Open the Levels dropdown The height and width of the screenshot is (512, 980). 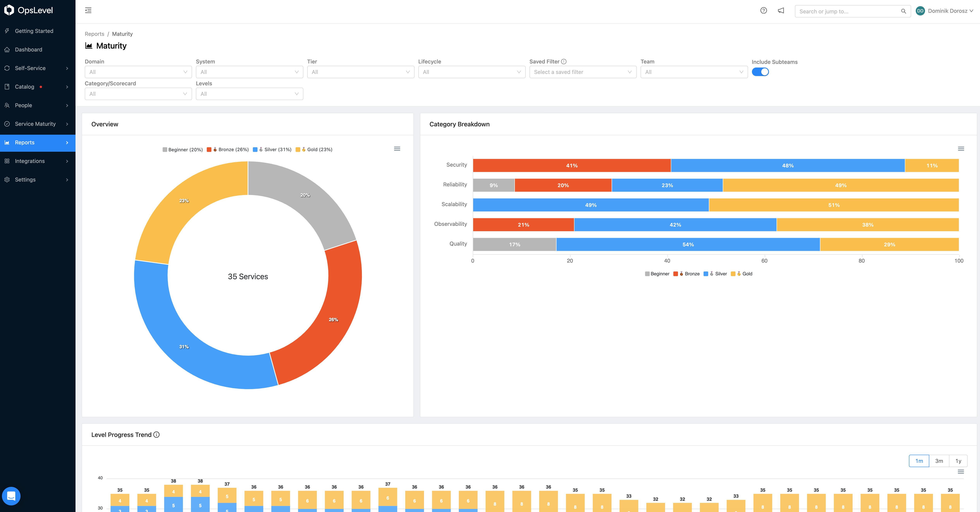tap(249, 94)
